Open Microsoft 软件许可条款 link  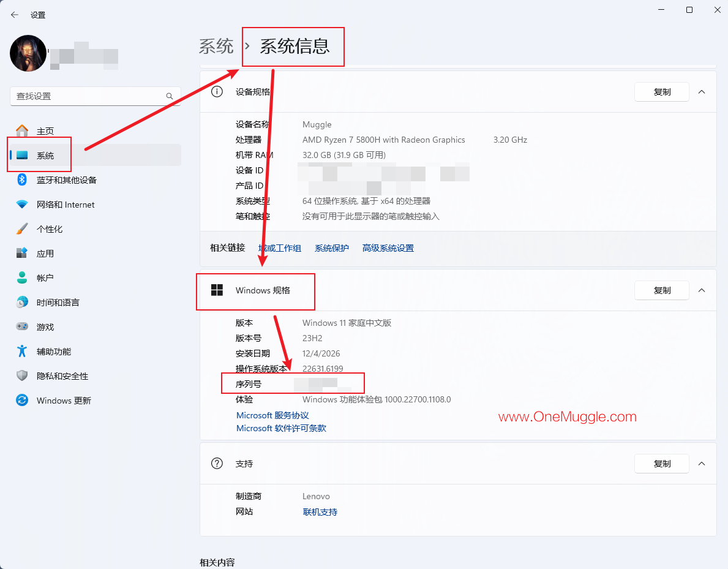click(x=282, y=428)
